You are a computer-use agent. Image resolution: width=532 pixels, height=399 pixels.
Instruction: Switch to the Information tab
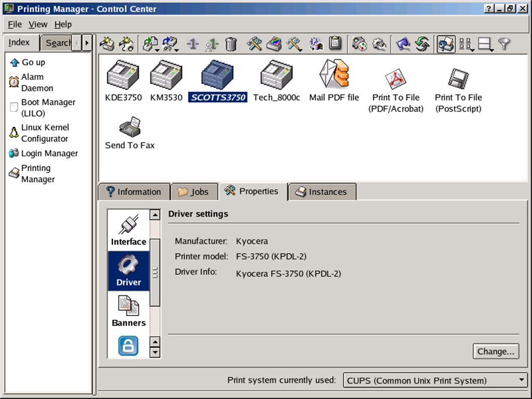tap(134, 192)
